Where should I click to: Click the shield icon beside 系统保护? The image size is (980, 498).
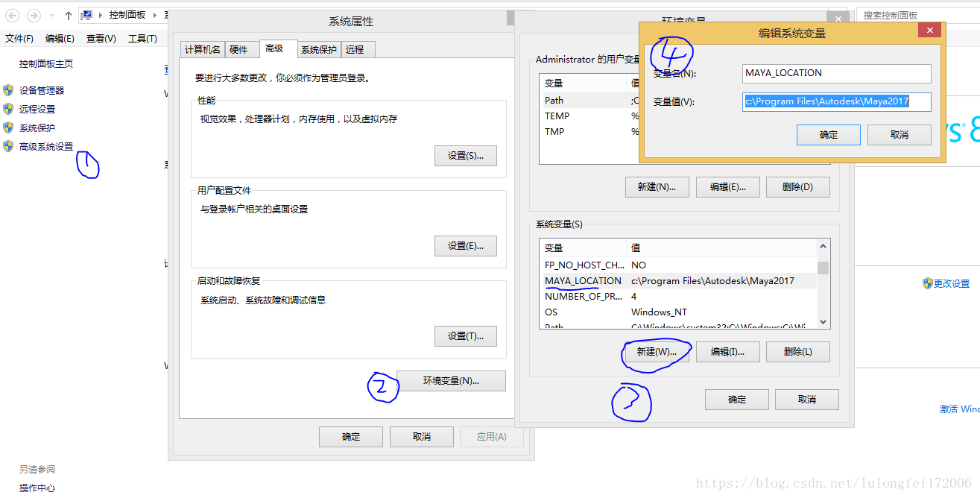click(x=8, y=127)
